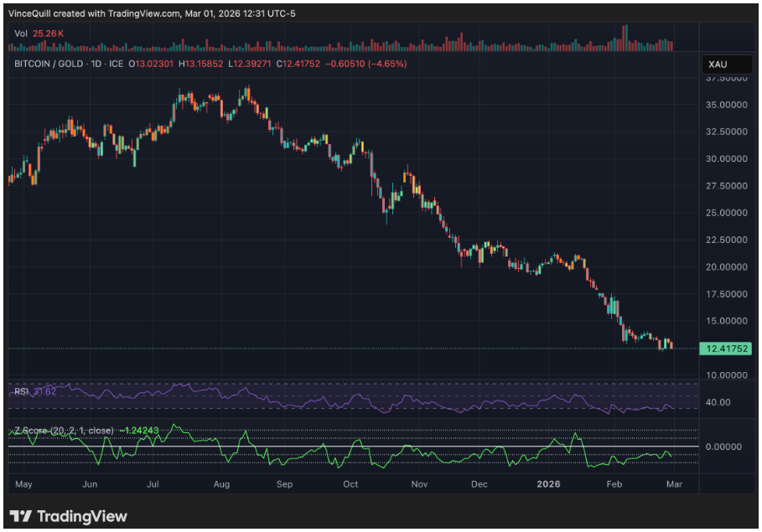Click the Vol indicator label
762x532 pixels.
[20, 33]
